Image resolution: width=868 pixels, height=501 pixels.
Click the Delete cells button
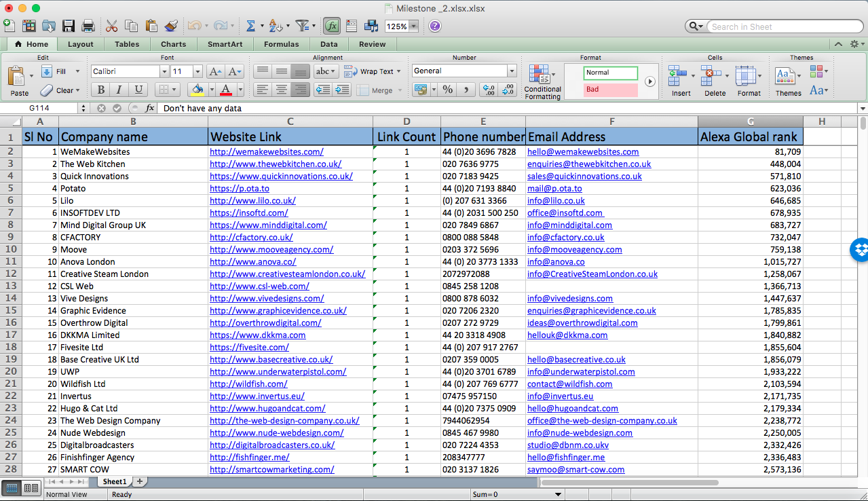715,81
